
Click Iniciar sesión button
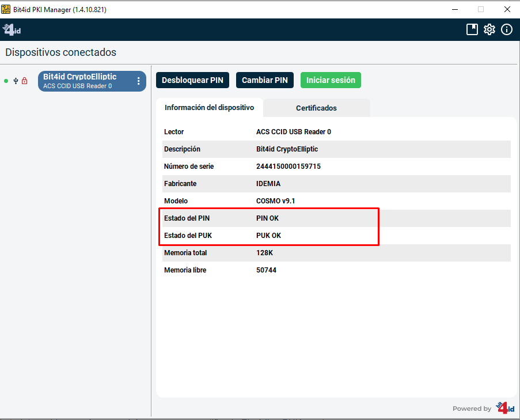[331, 80]
